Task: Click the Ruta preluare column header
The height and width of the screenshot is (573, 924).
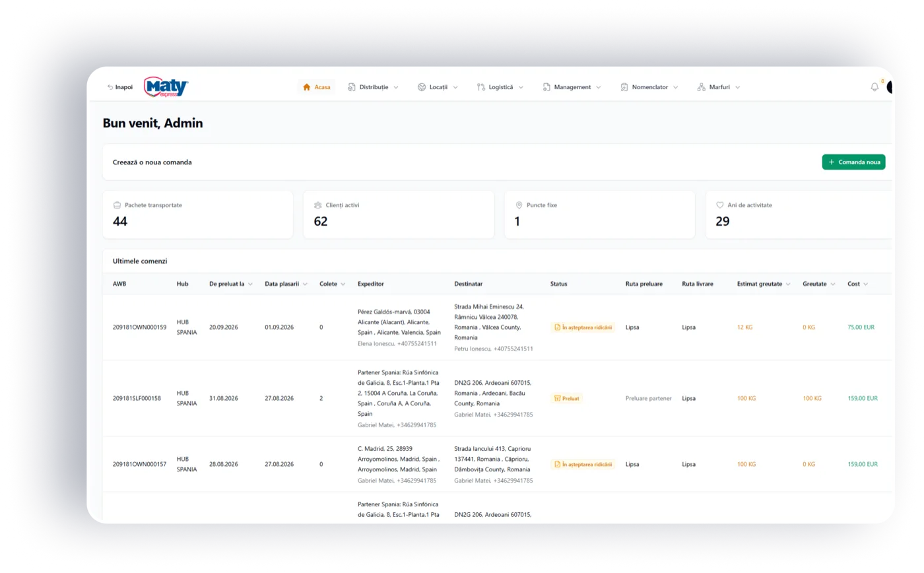Action: [x=644, y=284]
